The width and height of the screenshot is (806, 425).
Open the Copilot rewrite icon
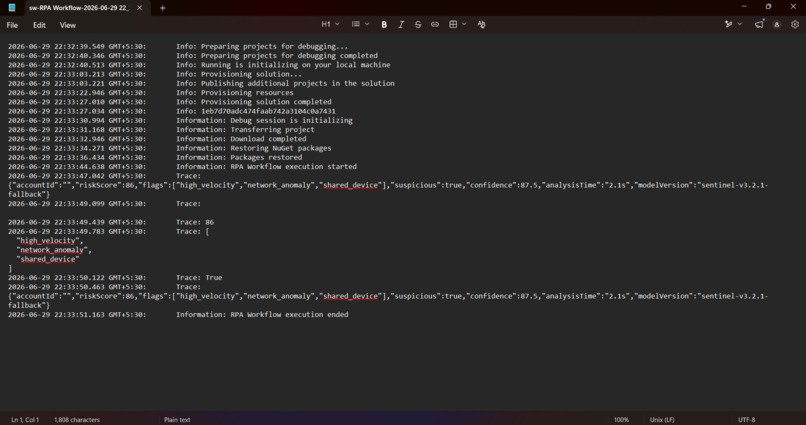pyautogui.click(x=728, y=24)
